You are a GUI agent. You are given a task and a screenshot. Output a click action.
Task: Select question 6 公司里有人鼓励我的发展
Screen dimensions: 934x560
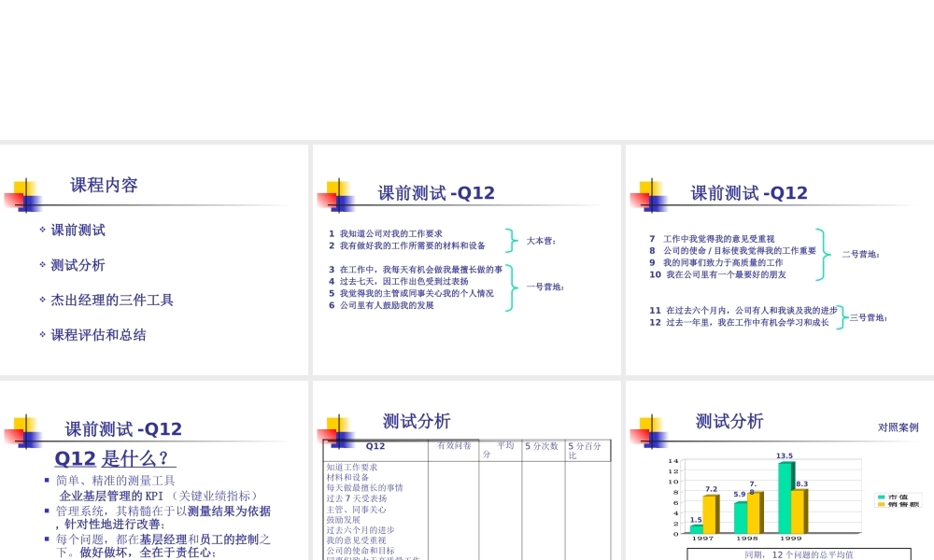click(x=381, y=305)
